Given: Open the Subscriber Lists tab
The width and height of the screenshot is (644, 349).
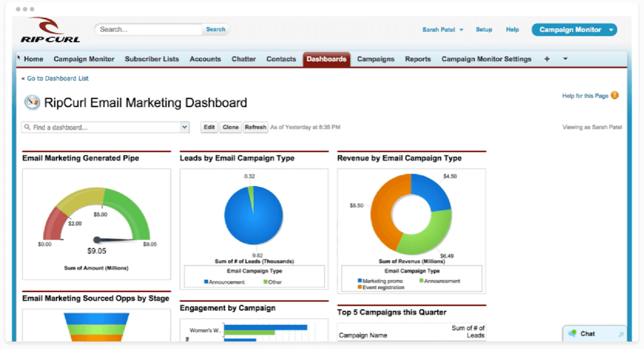Looking at the screenshot, I should (x=151, y=59).
